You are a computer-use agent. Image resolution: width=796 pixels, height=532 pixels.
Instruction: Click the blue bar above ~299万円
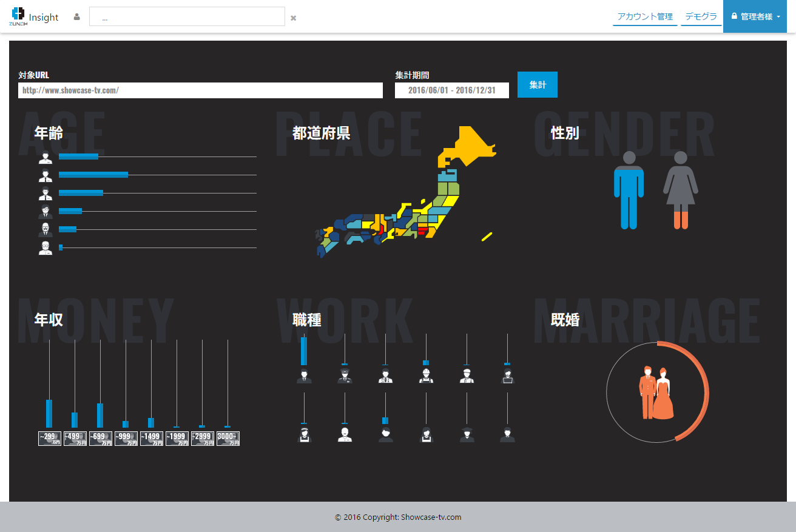point(49,414)
